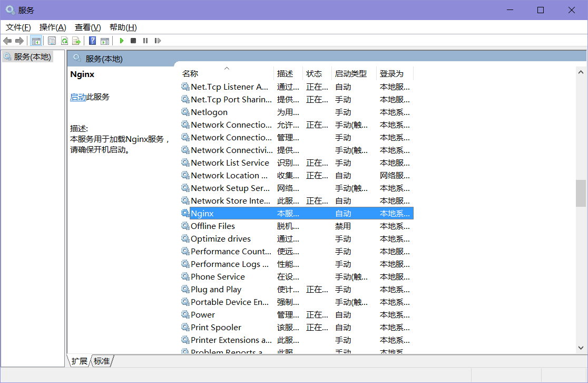The width and height of the screenshot is (588, 383).
Task: Click the Optimize drives gear icon
Action: click(185, 238)
